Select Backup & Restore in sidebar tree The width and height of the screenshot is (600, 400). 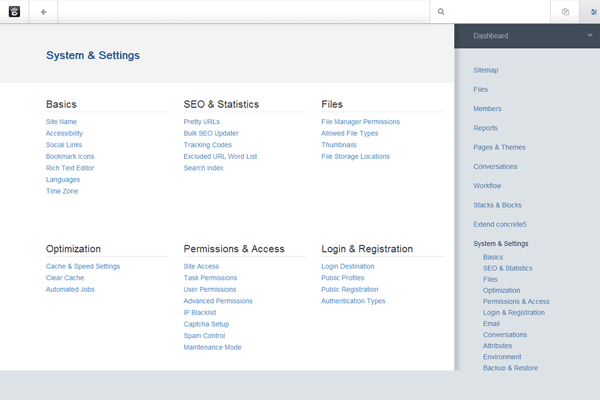510,368
